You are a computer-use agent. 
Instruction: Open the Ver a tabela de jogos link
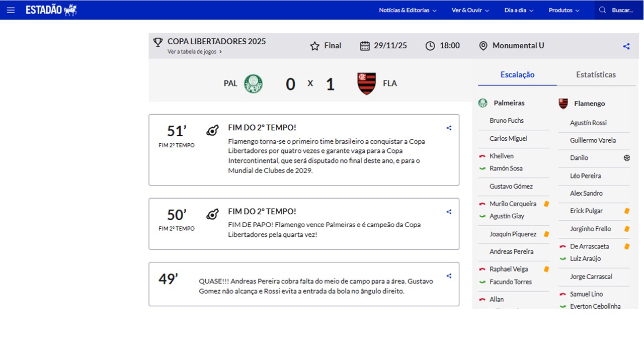tap(194, 51)
